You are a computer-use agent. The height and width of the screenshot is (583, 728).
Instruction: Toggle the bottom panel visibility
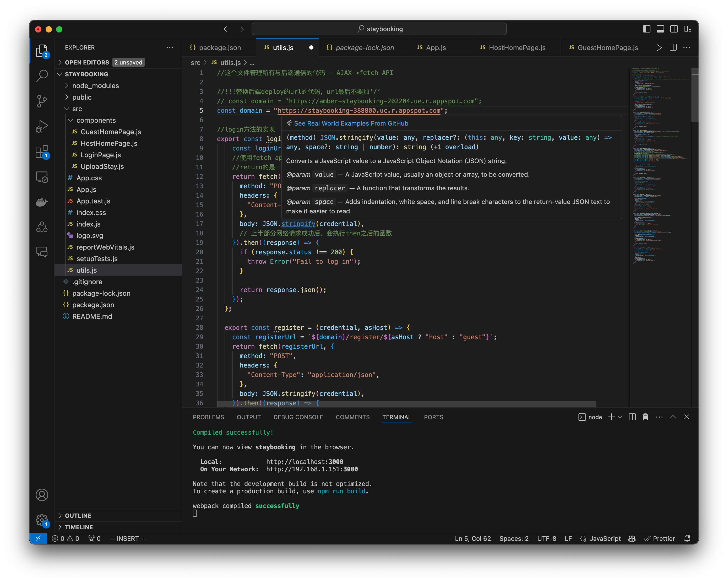[x=660, y=29]
